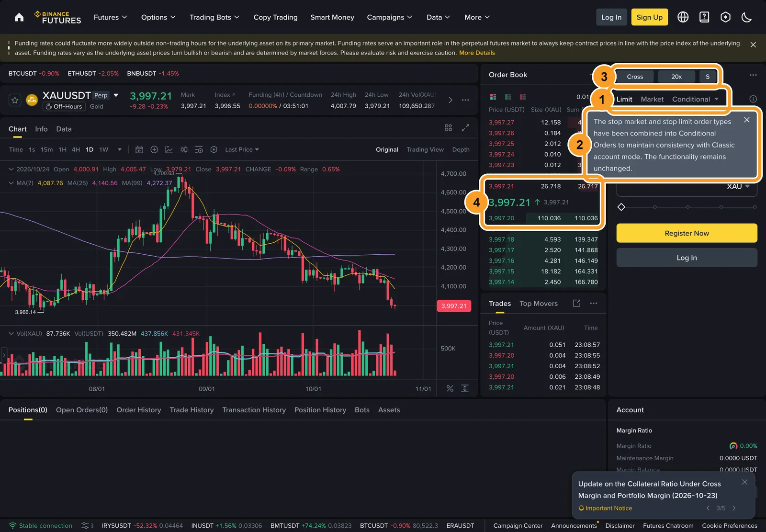The width and height of the screenshot is (766, 532).
Task: Open the technical indicators line-chart icon
Action: click(x=169, y=149)
